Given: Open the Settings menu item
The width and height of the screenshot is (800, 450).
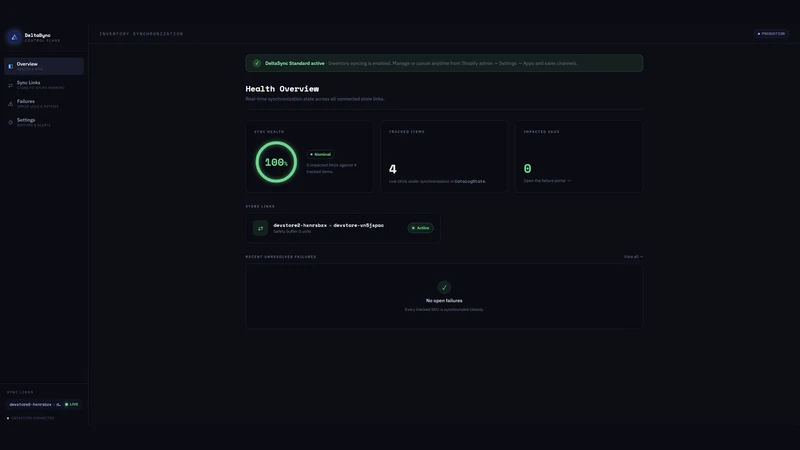Looking at the screenshot, I should [x=44, y=122].
